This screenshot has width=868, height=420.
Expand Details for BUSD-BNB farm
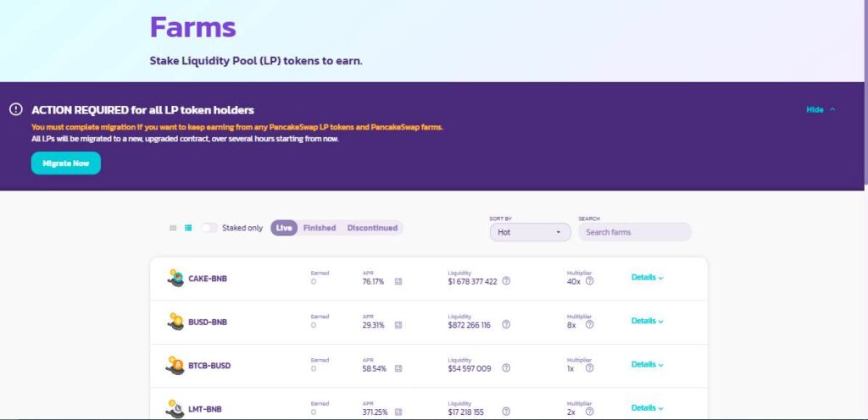tap(647, 321)
